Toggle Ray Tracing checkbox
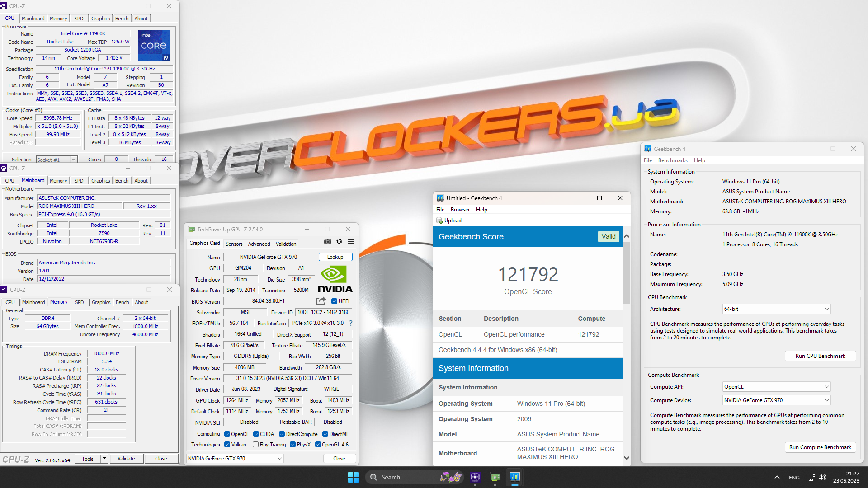 [x=255, y=445]
